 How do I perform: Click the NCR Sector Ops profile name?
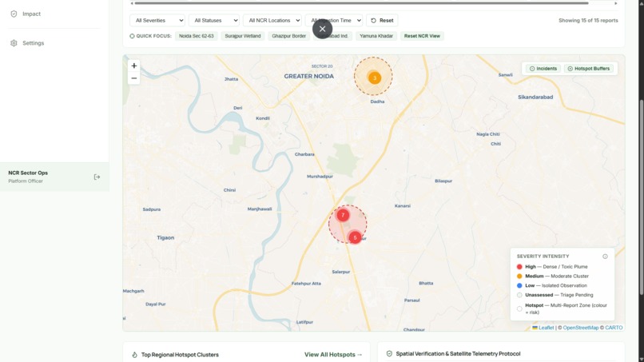28,173
